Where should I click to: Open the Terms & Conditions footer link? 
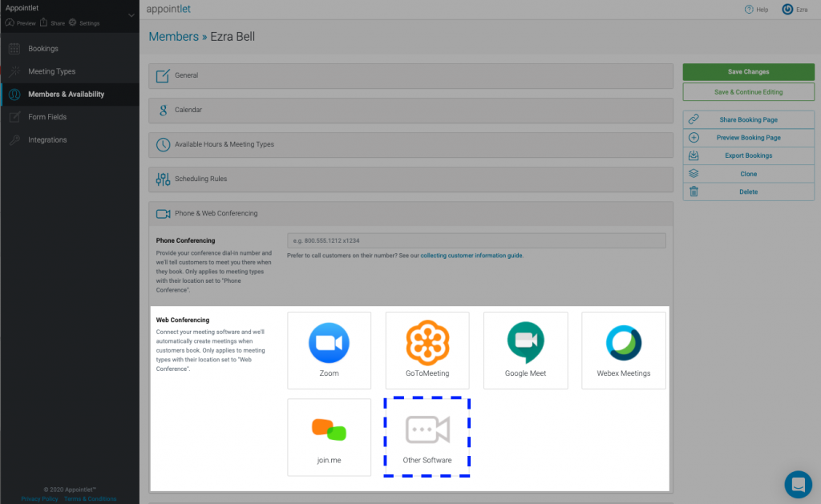tap(90, 499)
